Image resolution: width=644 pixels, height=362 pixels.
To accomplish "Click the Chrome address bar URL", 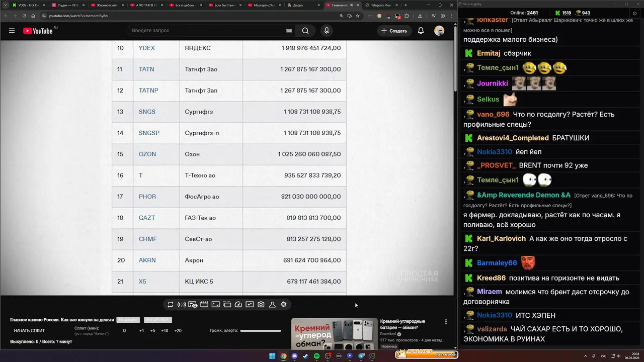I will [x=78, y=16].
